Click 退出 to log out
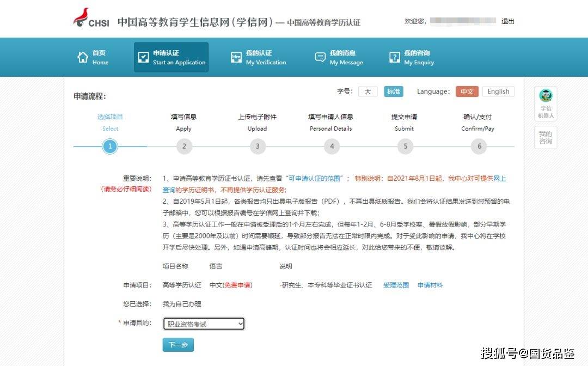Viewport: 588px width, 366px height. point(507,21)
